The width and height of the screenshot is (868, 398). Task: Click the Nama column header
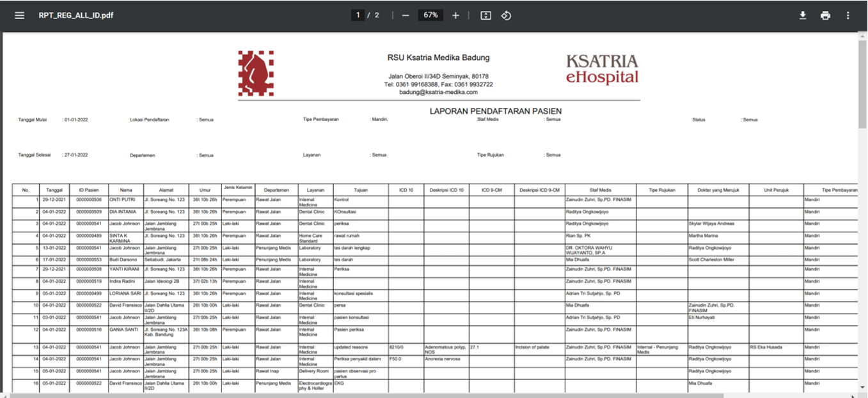125,190
